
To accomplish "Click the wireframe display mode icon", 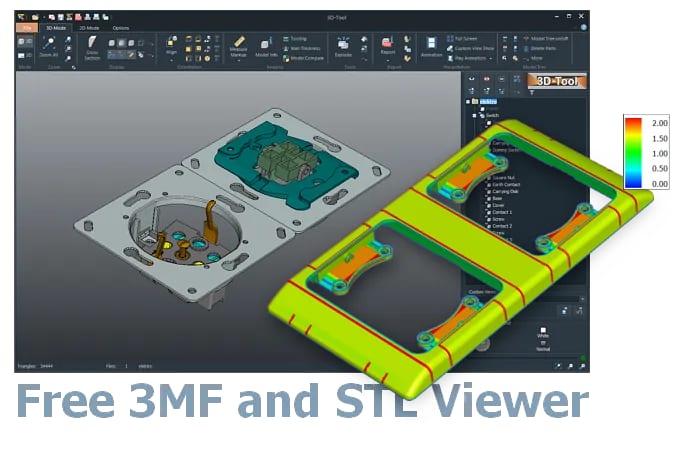I will tap(141, 43).
